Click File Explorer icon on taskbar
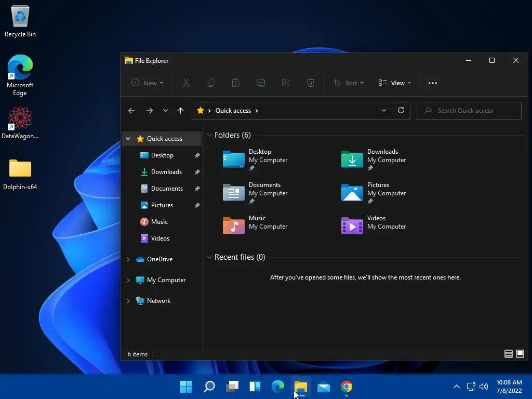This screenshot has width=532, height=399. pyautogui.click(x=301, y=387)
